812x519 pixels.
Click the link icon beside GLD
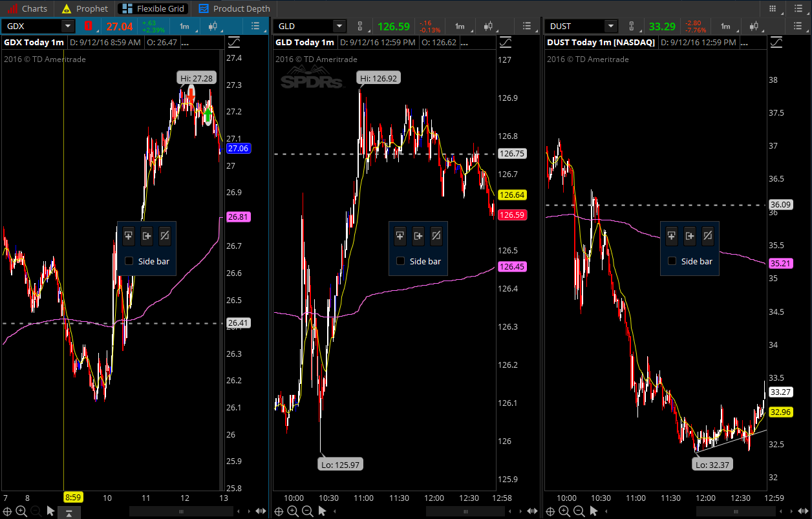tap(360, 26)
